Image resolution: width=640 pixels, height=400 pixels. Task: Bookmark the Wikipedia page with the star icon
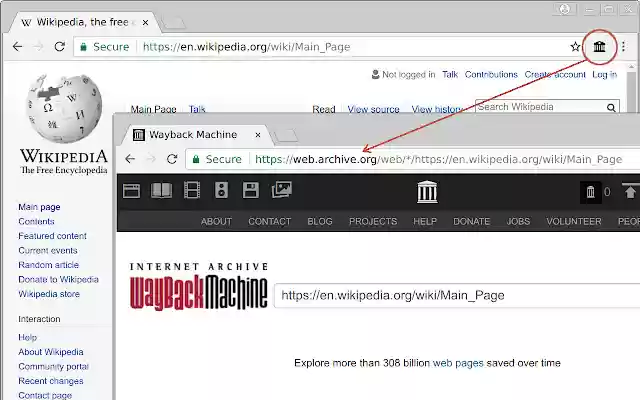click(x=575, y=47)
